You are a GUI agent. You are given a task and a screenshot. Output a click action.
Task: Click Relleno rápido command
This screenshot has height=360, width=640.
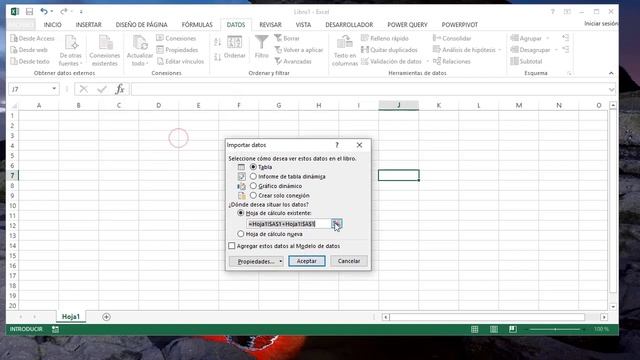385,38
